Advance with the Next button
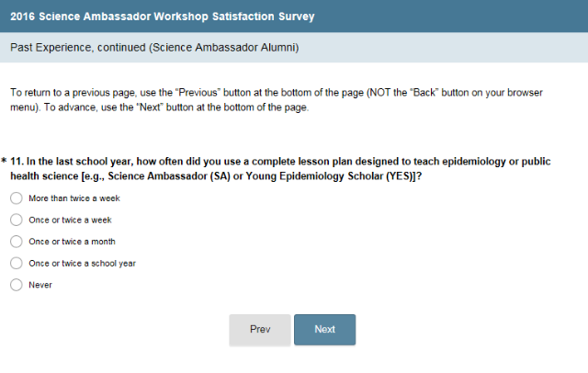The width and height of the screenshot is (588, 373). (x=324, y=330)
